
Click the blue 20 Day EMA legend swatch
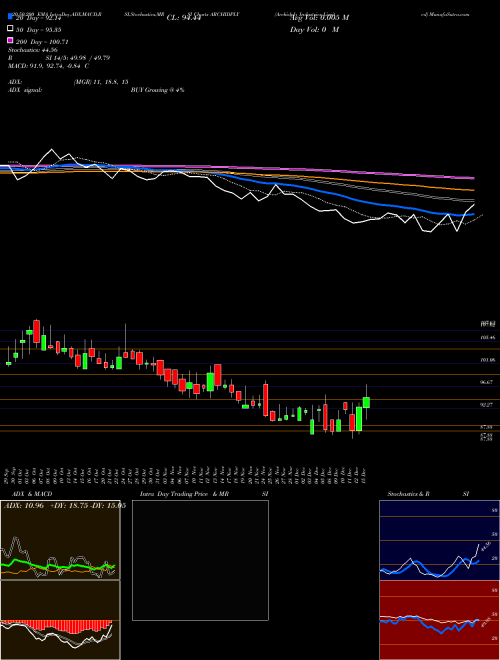pos(10,17)
